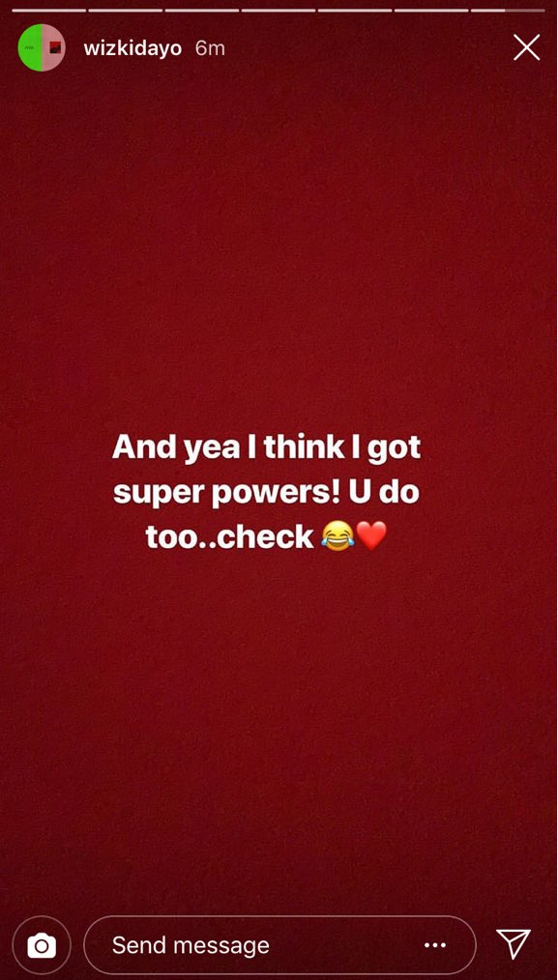Tap the 'super powers! U do' text line
This screenshot has width=558, height=980.
click(x=267, y=493)
